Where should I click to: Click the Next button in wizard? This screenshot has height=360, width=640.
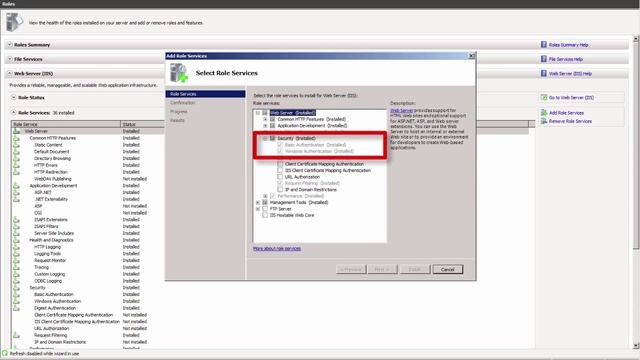[x=383, y=269]
